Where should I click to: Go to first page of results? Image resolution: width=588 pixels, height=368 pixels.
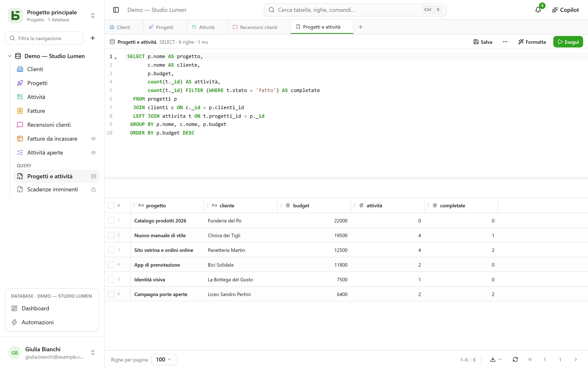point(530,359)
